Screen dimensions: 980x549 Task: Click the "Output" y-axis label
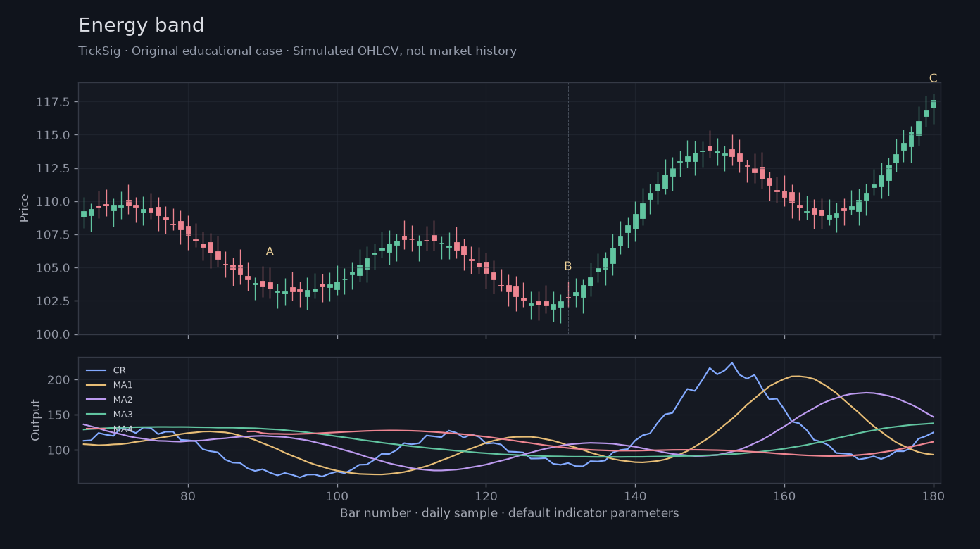click(36, 420)
